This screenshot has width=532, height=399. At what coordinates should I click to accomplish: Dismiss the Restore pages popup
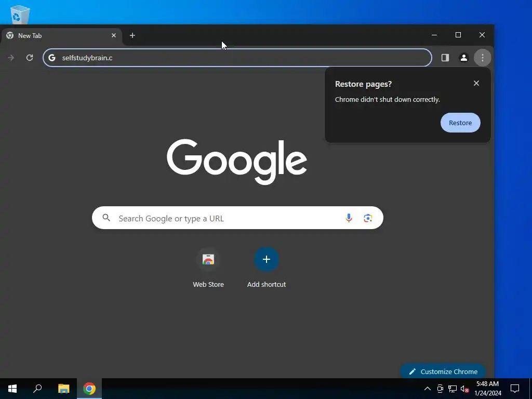click(x=476, y=83)
